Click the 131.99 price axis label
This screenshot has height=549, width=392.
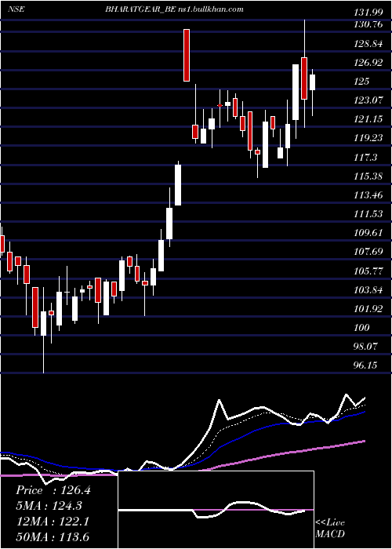coord(367,13)
